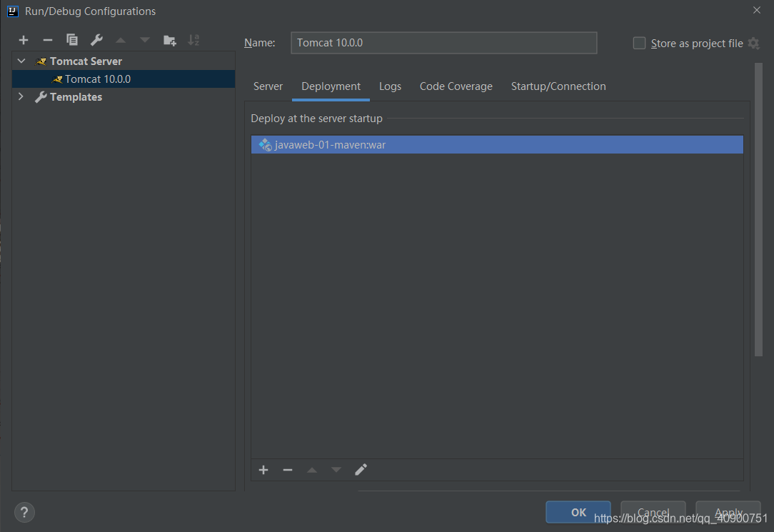Move artifact up in deployment list
Viewport: 774px width, 532px height.
tap(312, 470)
